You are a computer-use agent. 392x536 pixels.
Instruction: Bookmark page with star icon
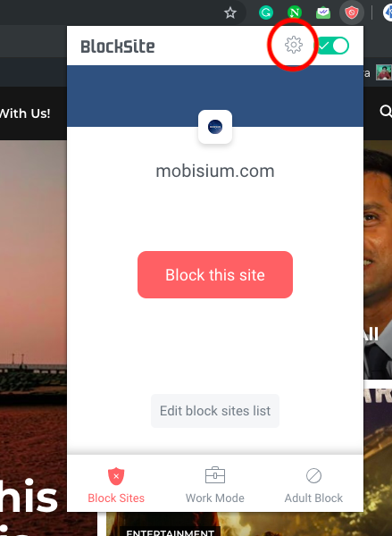click(230, 13)
